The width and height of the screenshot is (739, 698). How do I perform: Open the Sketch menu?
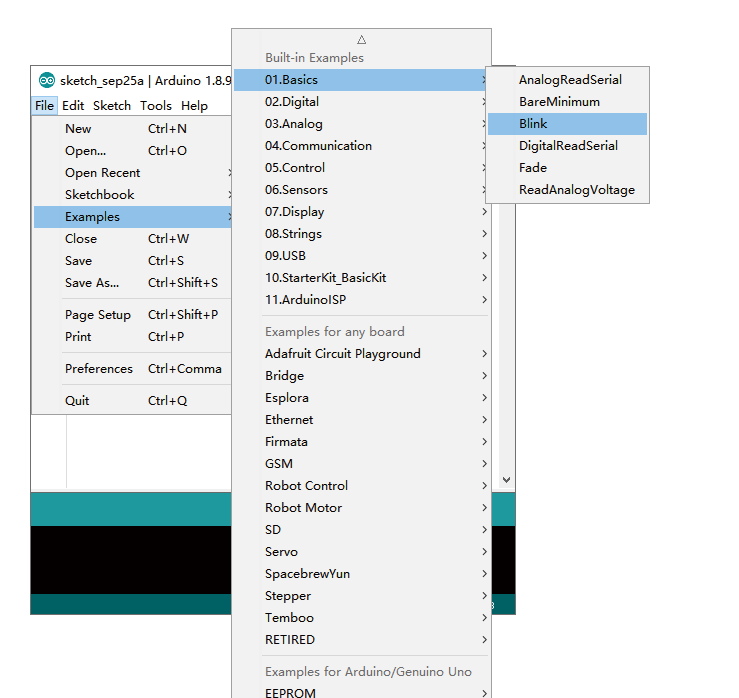coord(112,106)
